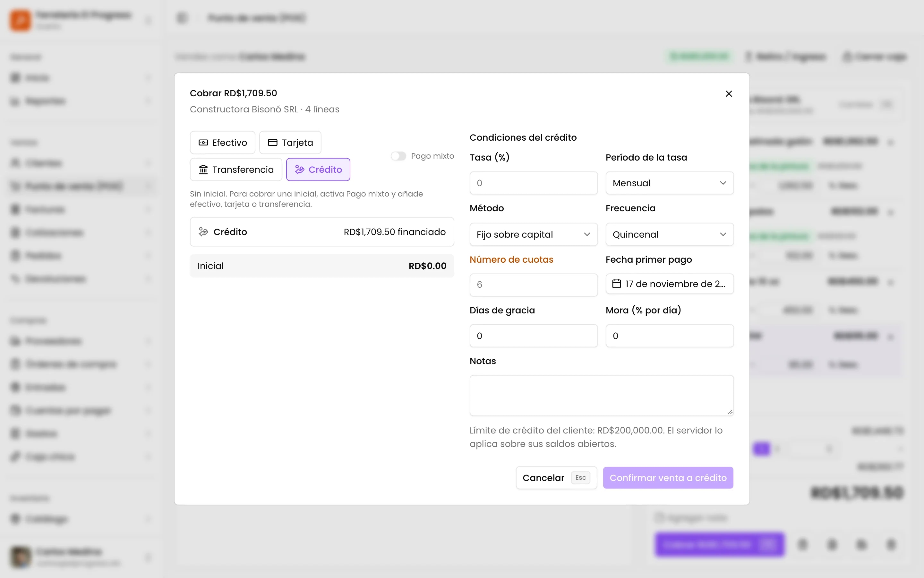
Task: Click the credit icon in the financiado row
Action: (203, 232)
